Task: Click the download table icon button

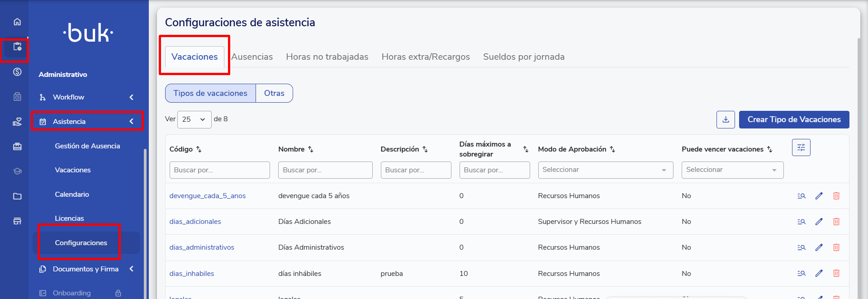Action: pyautogui.click(x=726, y=119)
